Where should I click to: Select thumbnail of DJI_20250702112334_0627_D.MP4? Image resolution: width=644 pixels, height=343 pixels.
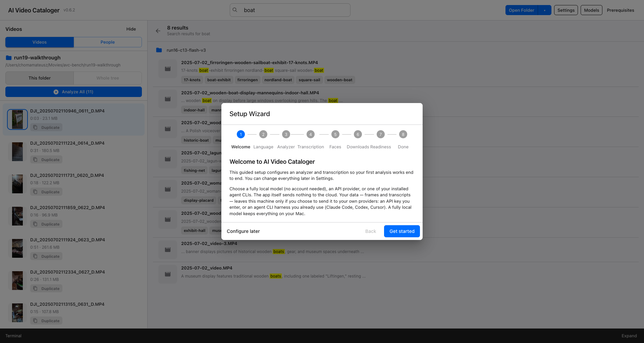pos(17,281)
